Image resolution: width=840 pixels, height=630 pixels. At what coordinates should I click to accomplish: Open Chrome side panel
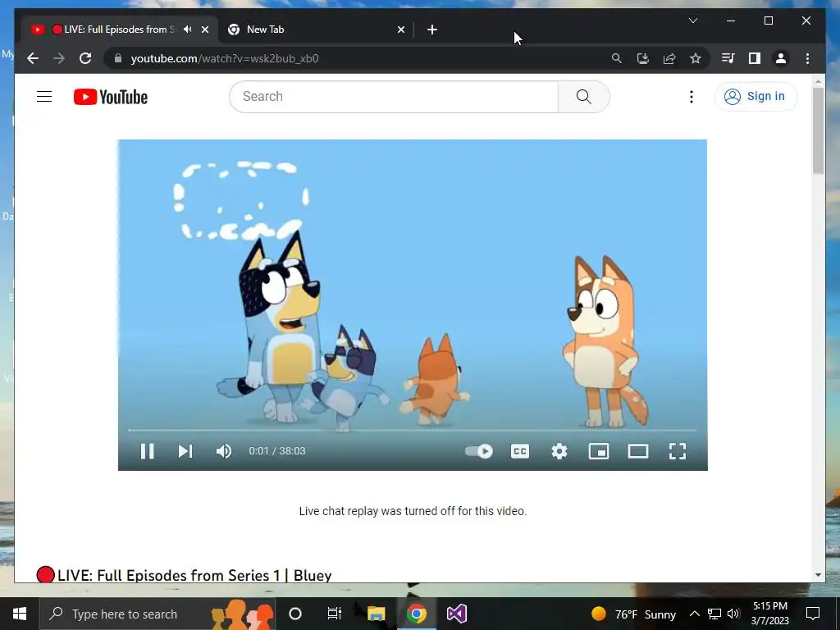(x=755, y=58)
